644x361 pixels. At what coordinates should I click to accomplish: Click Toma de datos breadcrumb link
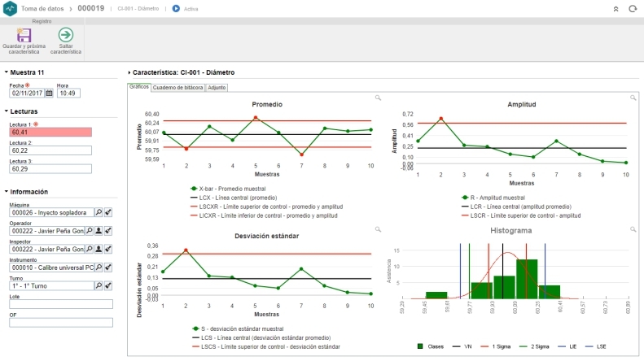click(x=44, y=8)
